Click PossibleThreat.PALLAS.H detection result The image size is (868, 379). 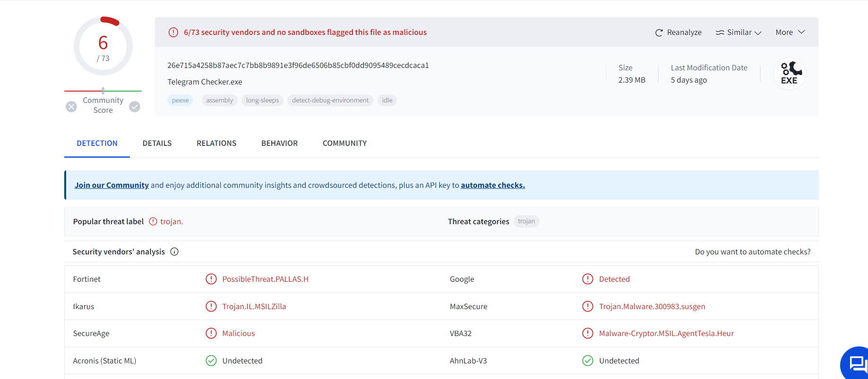tap(265, 279)
